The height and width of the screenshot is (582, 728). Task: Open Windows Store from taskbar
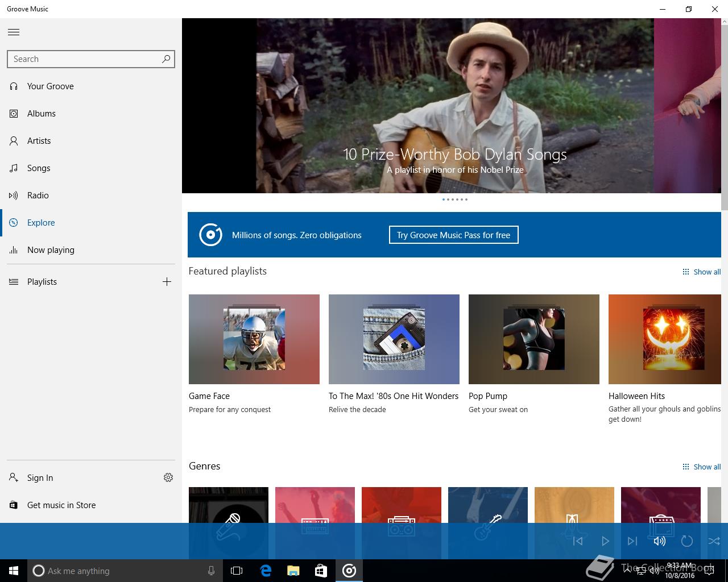tap(321, 571)
